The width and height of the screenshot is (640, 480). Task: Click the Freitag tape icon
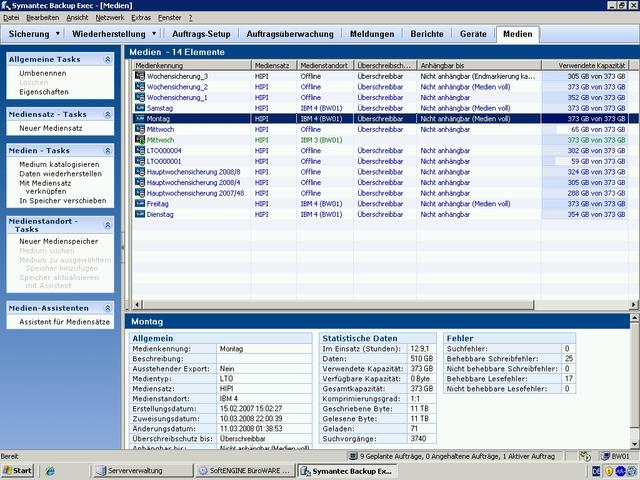140,203
